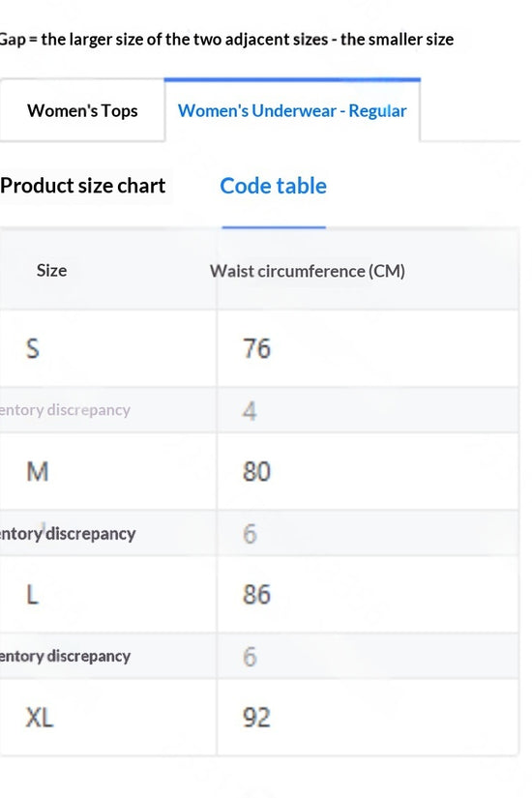Click the Gap definition text at top
Image resolution: width=532 pixels, height=798 pixels.
coord(226,40)
